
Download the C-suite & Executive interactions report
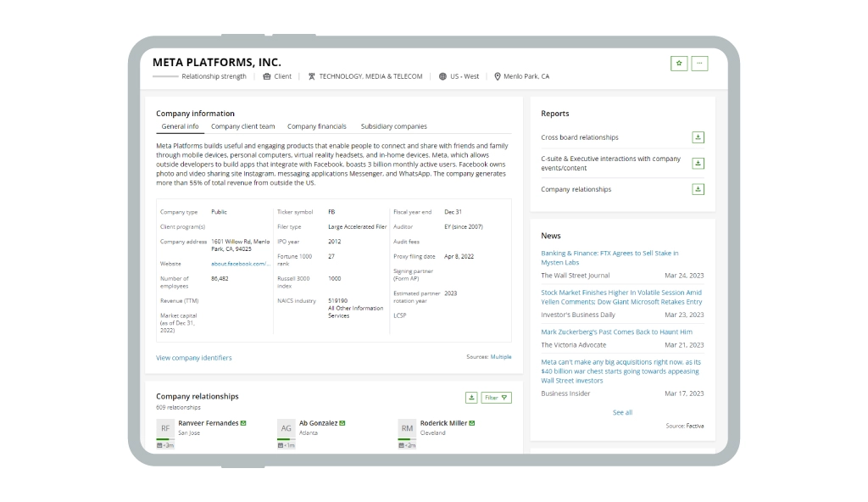[698, 163]
